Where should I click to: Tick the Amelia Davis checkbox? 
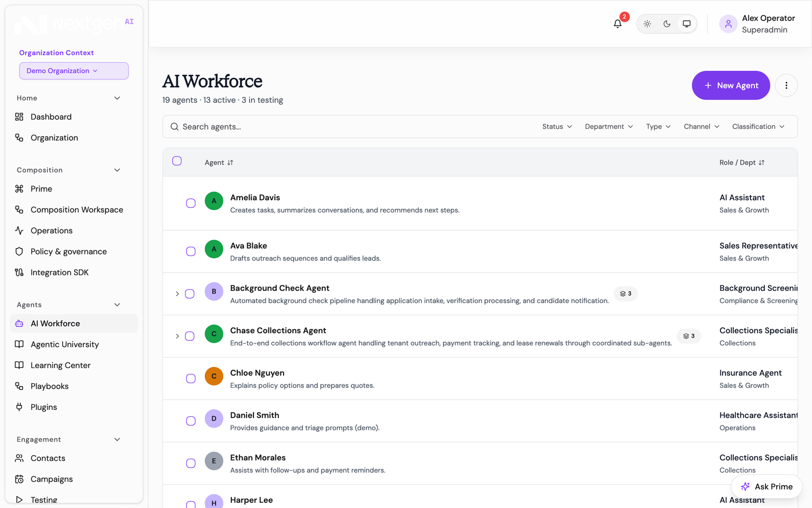(191, 203)
